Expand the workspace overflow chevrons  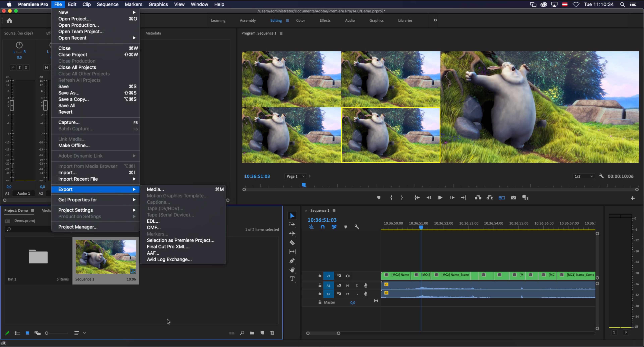tap(435, 20)
